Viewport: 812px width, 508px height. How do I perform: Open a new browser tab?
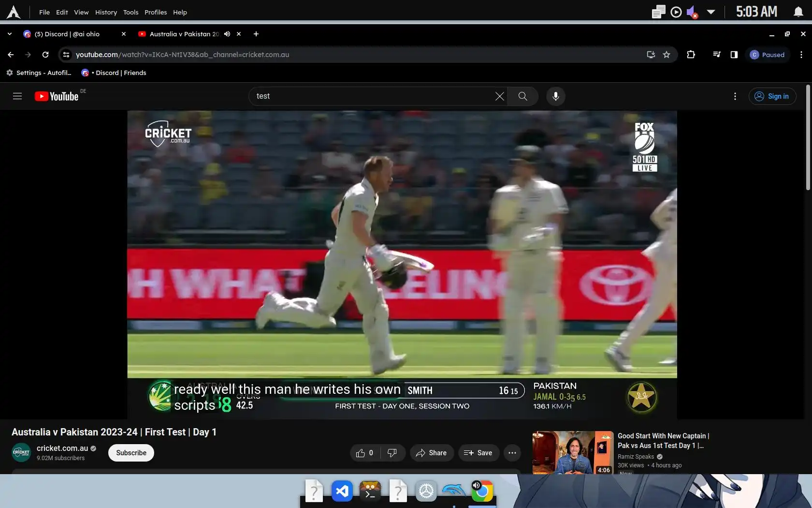tap(256, 34)
